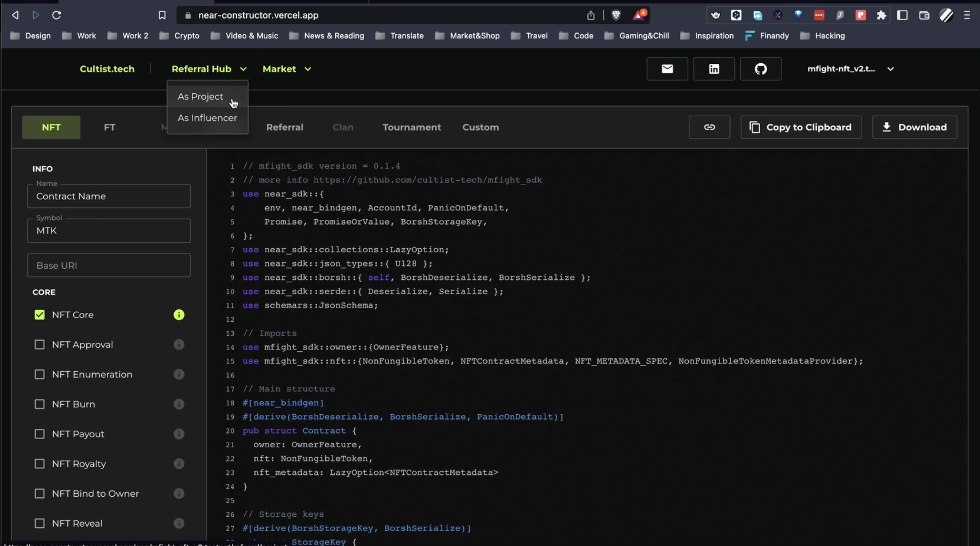Check the NFT Royalty option
This screenshot has width=980, height=546.
[x=40, y=464]
